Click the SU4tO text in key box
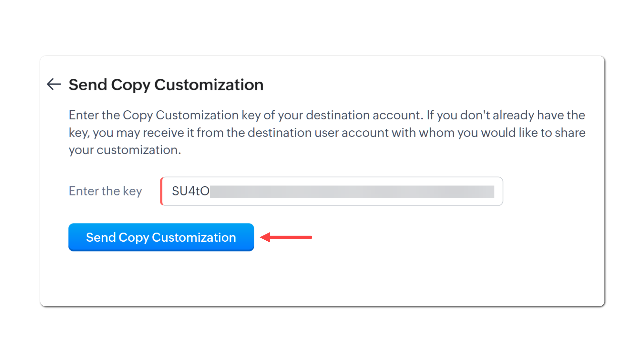The width and height of the screenshot is (644, 362). (x=191, y=191)
